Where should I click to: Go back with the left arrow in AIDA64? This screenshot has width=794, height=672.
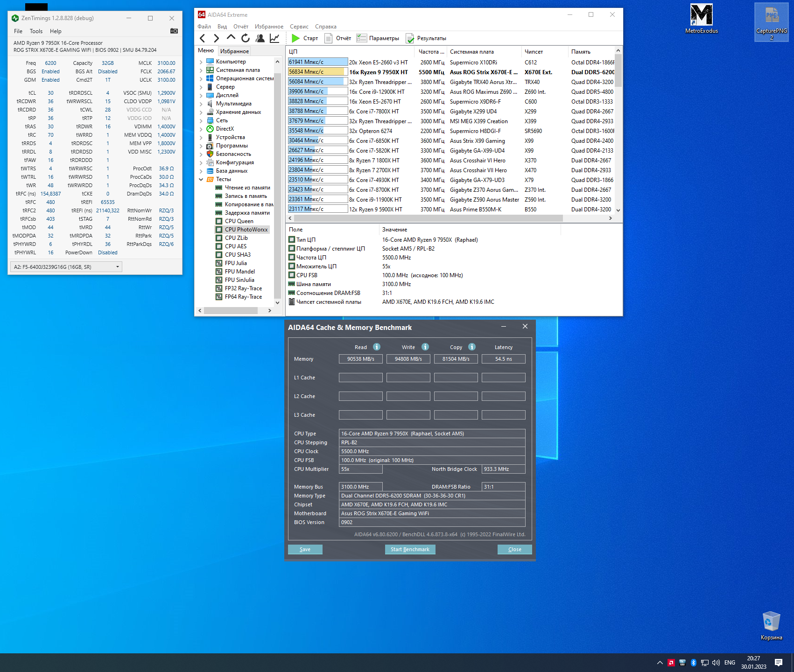(203, 38)
